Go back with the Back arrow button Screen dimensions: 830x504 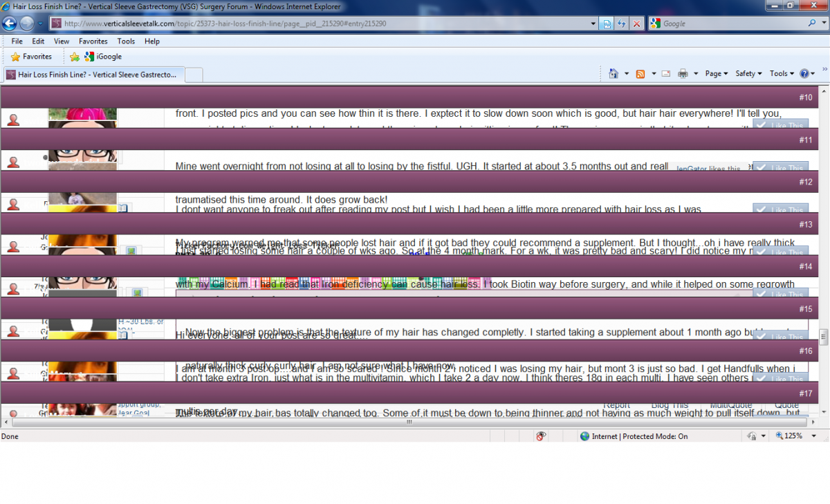pos(10,23)
